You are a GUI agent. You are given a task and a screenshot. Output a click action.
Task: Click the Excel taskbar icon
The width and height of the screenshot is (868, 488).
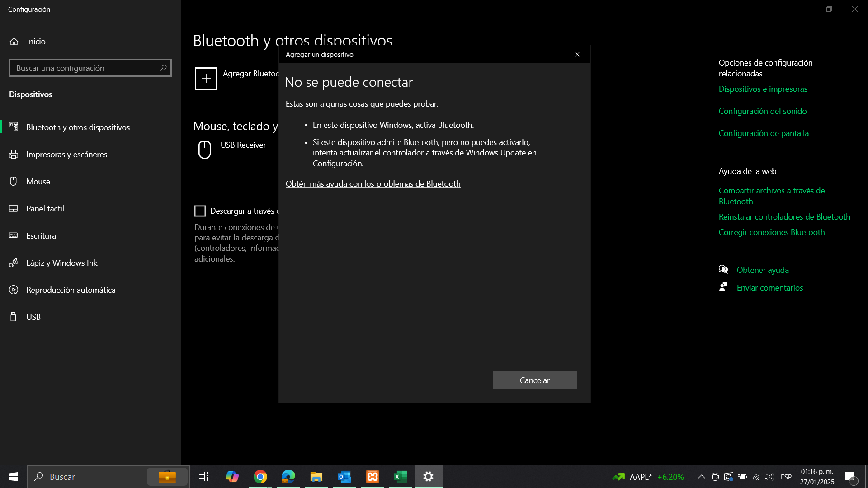point(401,477)
